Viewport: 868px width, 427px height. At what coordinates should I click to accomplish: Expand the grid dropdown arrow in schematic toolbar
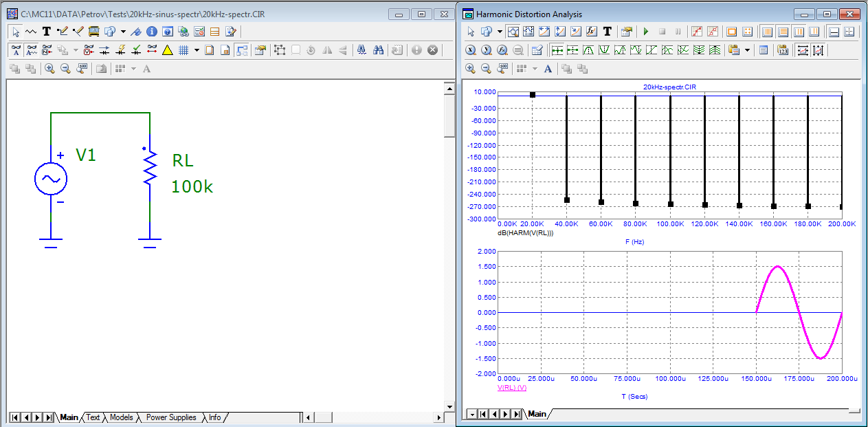[x=197, y=50]
